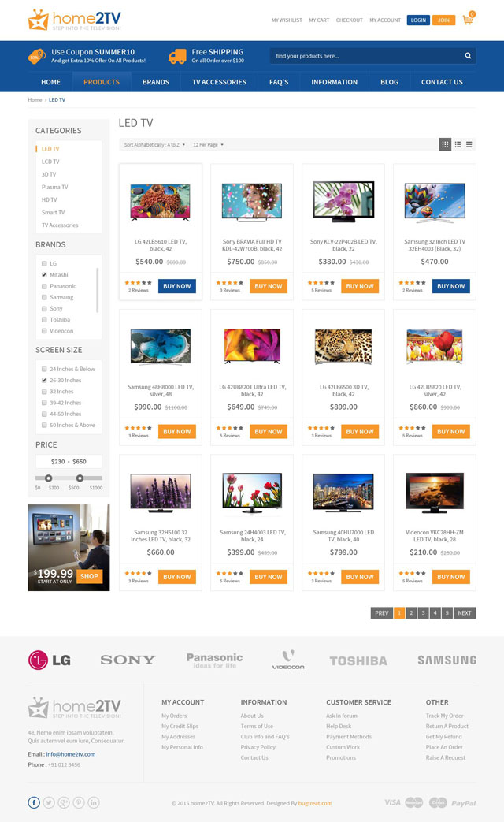This screenshot has height=822, width=504.
Task: Open the Facebook social icon
Action: (x=34, y=802)
